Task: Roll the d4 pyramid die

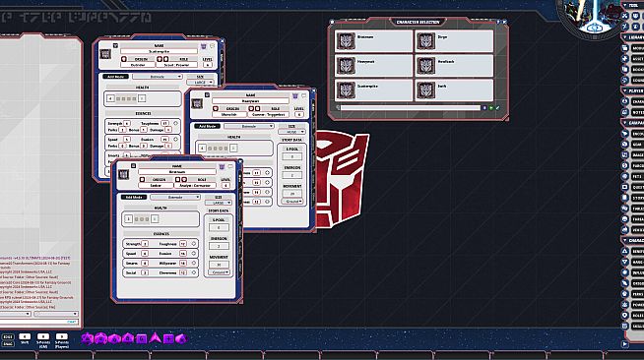Action: (x=155, y=338)
